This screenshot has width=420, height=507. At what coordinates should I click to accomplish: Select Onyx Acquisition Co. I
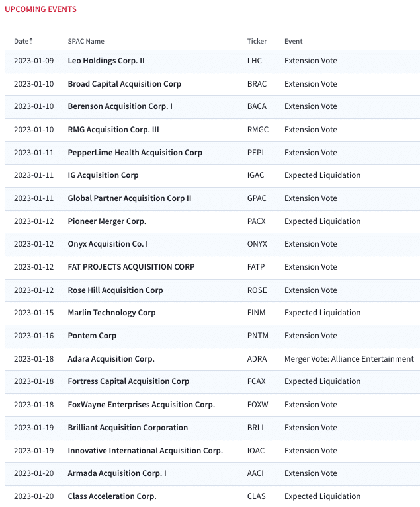click(108, 244)
